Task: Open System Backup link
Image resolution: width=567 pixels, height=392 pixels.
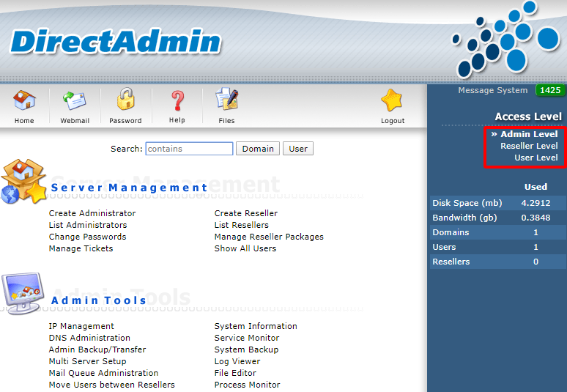Action: [x=246, y=350]
